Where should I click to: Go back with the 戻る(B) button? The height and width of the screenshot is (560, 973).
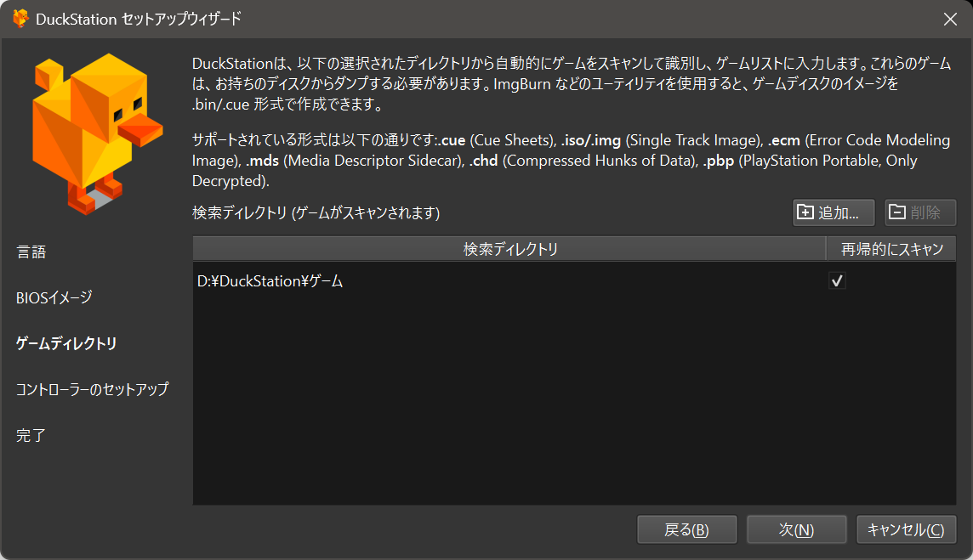(x=687, y=529)
